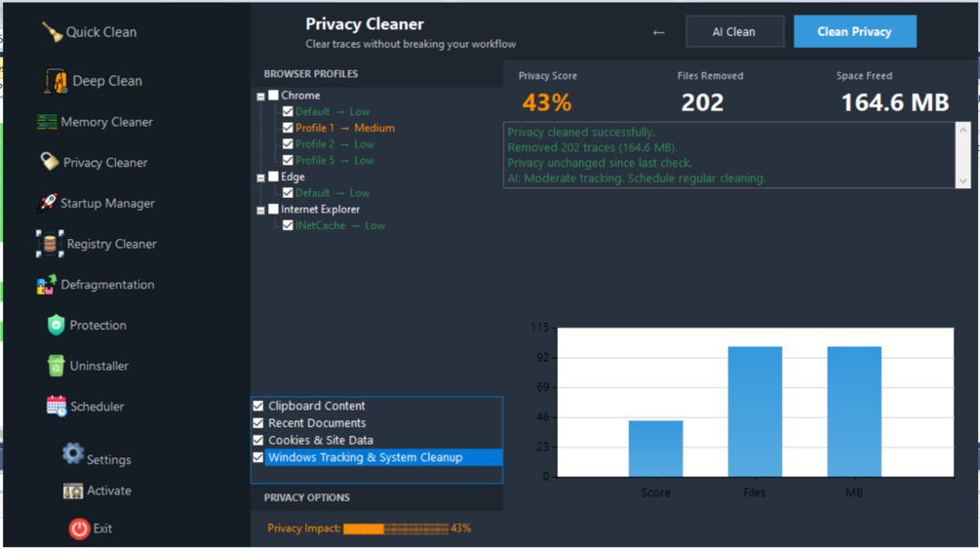Viewport: 980px width, 549px height.
Task: Collapse the Chrome profiles tree
Action: tap(260, 97)
